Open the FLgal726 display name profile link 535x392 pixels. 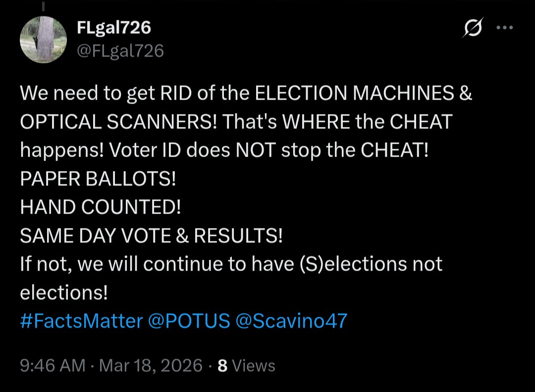click(114, 28)
